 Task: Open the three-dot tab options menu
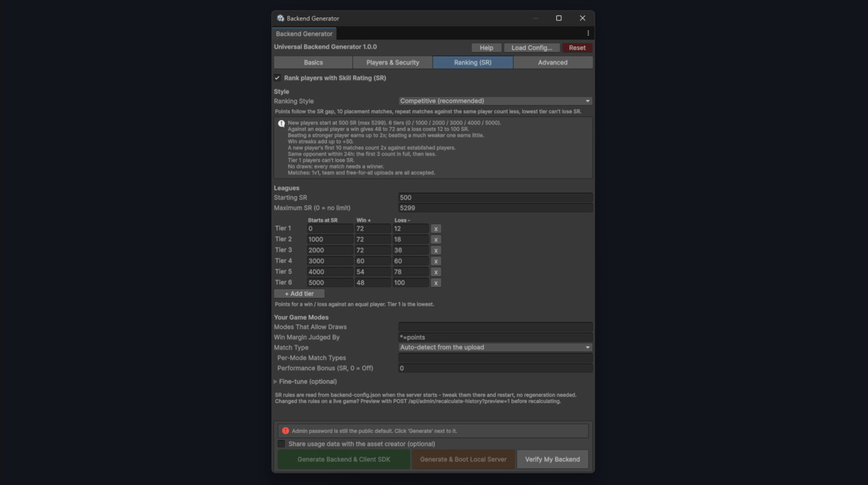click(588, 33)
